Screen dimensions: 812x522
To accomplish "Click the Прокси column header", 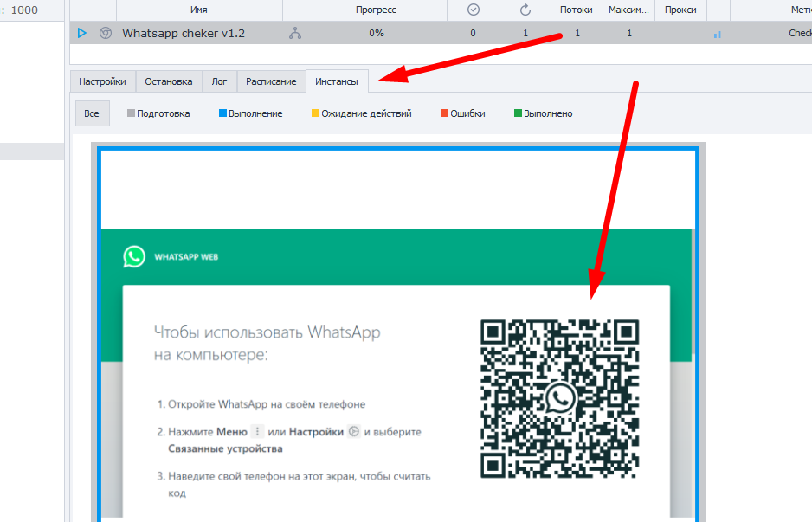I will (x=680, y=10).
